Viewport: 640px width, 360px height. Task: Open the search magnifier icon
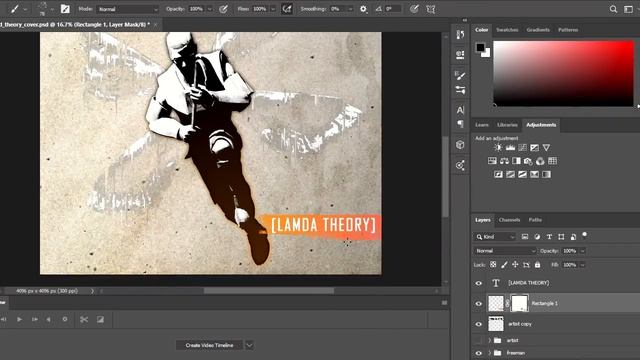613,9
